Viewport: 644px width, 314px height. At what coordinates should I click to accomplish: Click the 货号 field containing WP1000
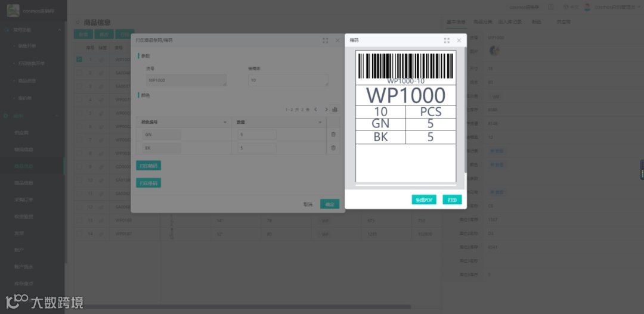186,80
